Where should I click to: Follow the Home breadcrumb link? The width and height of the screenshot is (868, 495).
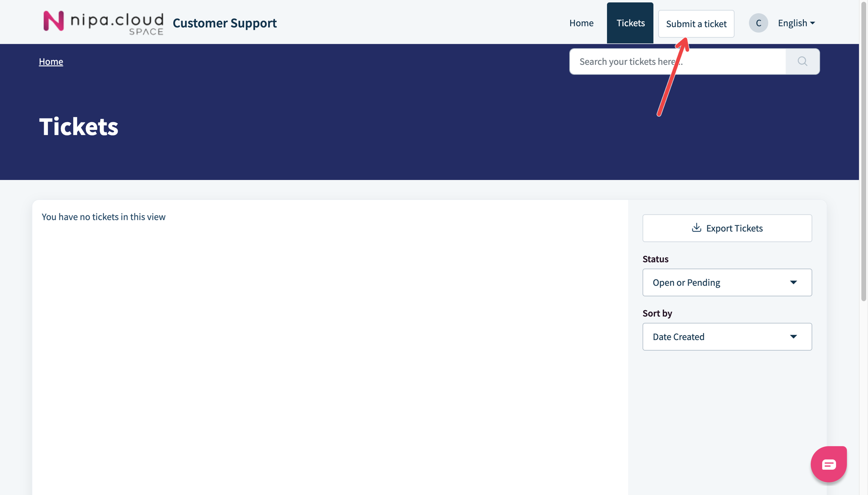tap(51, 61)
